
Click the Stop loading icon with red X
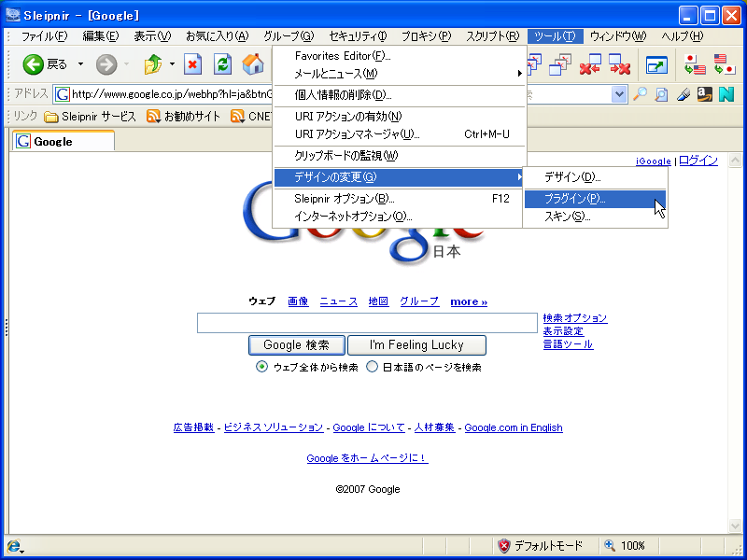coord(193,64)
